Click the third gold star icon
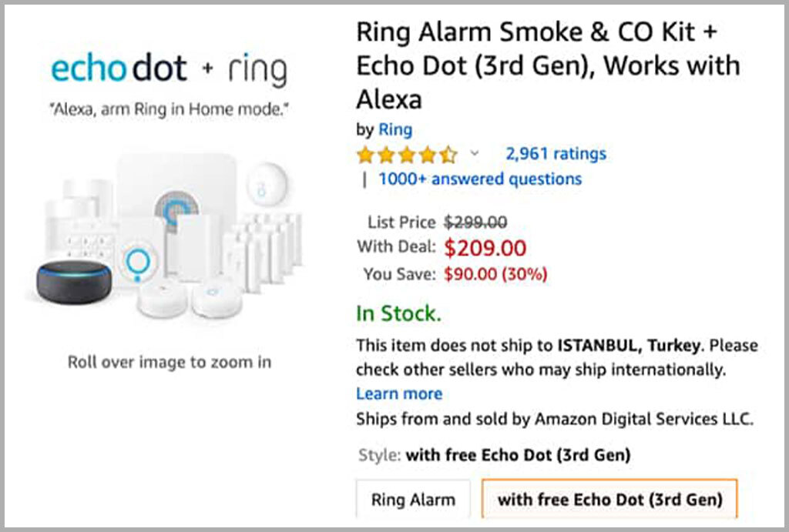Image resolution: width=789 pixels, height=532 pixels. 406,154
